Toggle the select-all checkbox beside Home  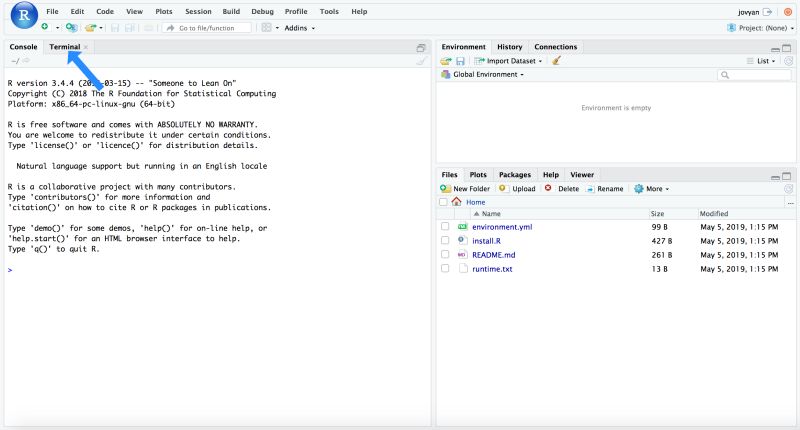click(443, 202)
